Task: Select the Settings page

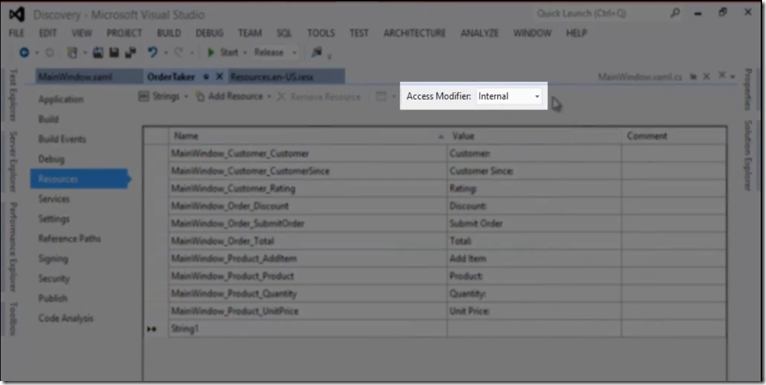Action: click(x=54, y=219)
